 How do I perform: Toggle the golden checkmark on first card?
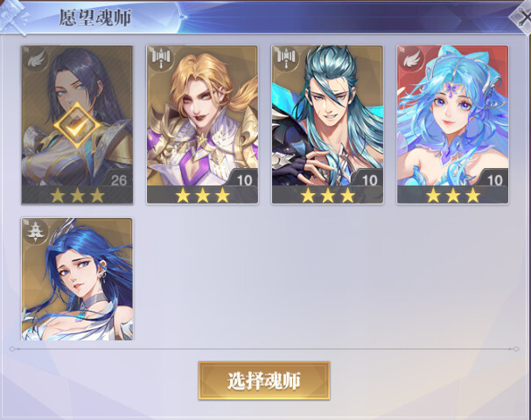(77, 125)
